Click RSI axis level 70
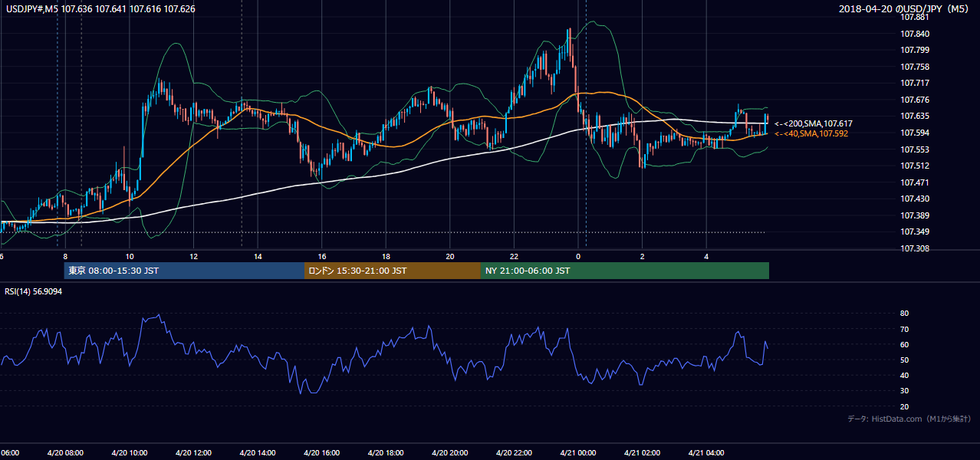This screenshot has width=980, height=460. 904,329
